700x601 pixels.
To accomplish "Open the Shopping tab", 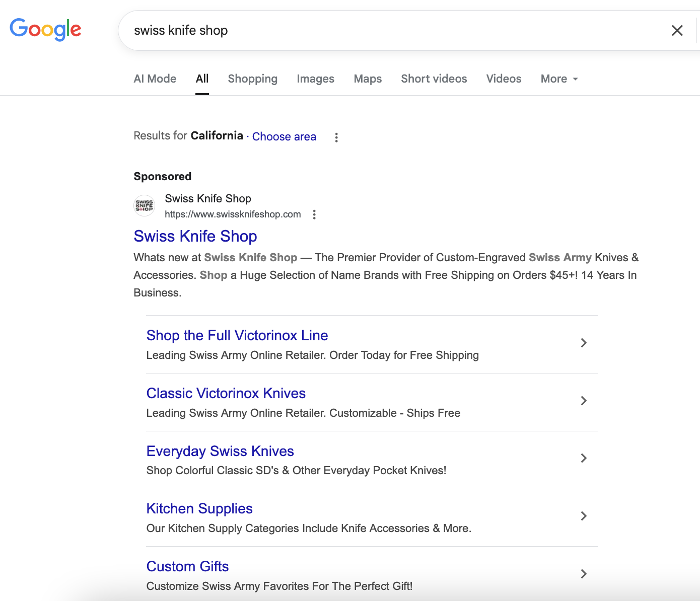I will click(253, 79).
